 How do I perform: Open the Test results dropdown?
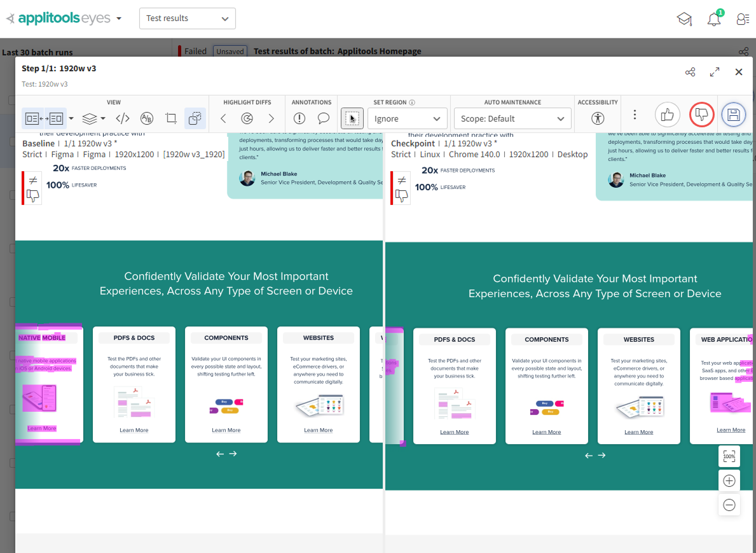pyautogui.click(x=187, y=18)
